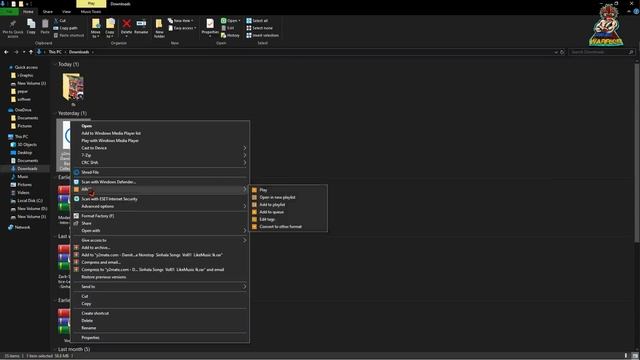Select 3D Objects in the navigation pane
The image size is (640, 360).
tap(27, 145)
